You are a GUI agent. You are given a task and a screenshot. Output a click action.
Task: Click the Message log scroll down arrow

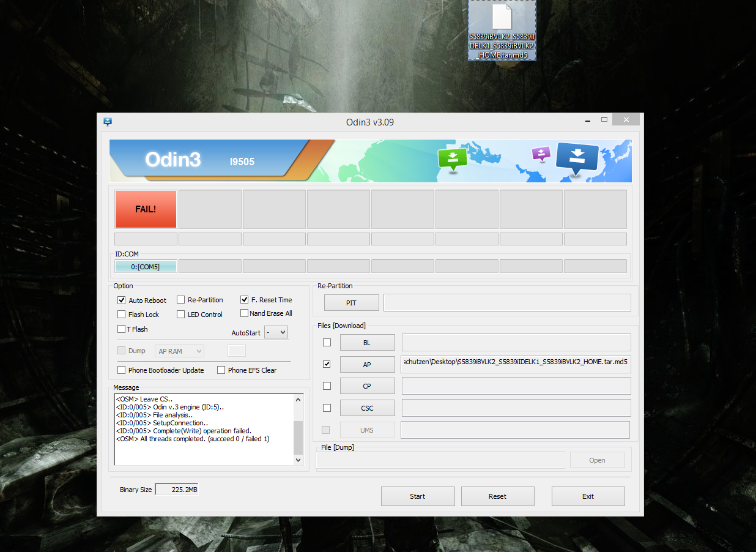click(298, 460)
